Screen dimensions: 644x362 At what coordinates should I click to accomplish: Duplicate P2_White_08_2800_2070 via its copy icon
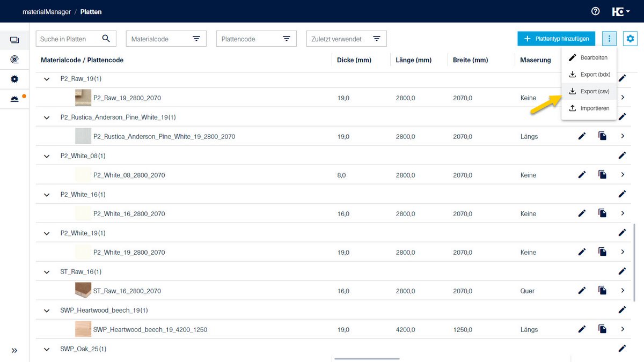pyautogui.click(x=602, y=174)
